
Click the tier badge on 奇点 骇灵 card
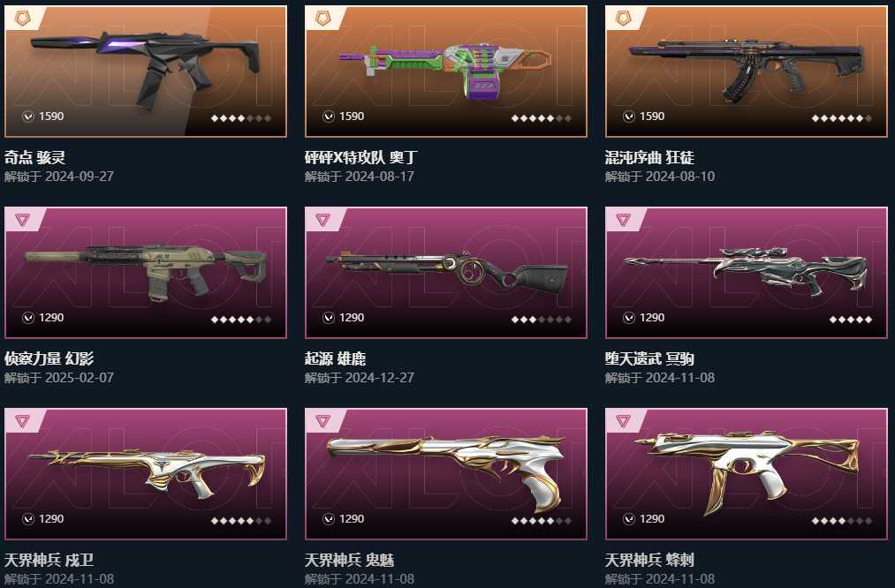(22, 19)
